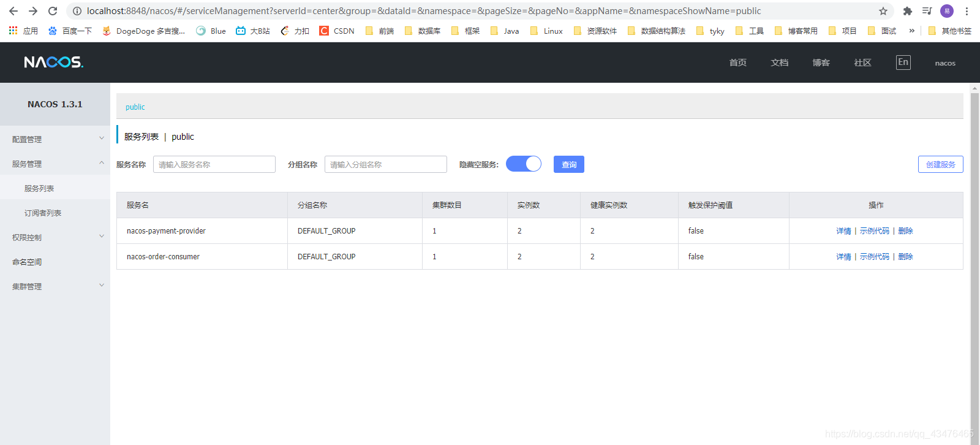Open the 其他书签 folder
980x445 pixels.
(950, 31)
